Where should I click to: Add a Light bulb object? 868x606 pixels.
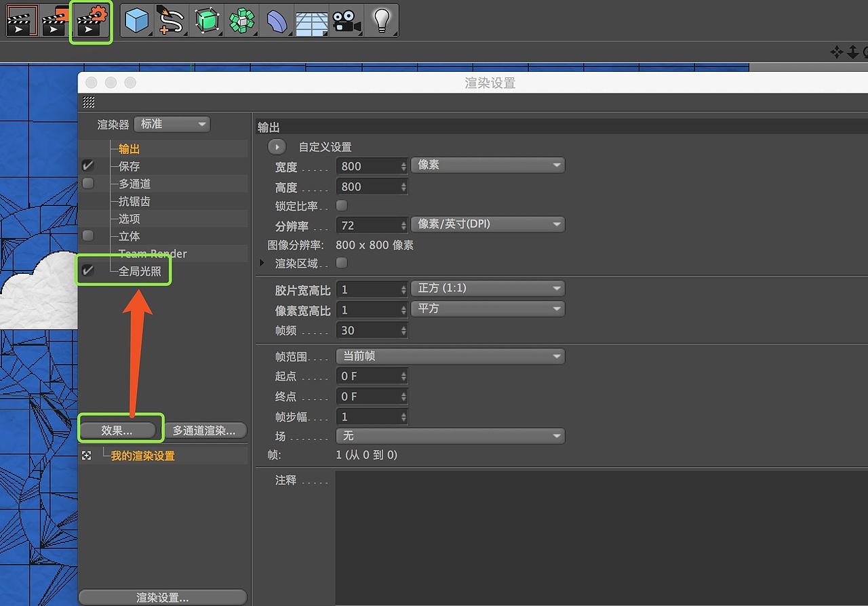(x=382, y=21)
